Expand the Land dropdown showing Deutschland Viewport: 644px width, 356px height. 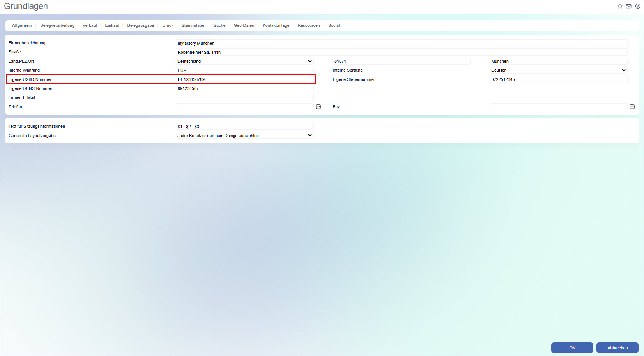pyautogui.click(x=245, y=61)
